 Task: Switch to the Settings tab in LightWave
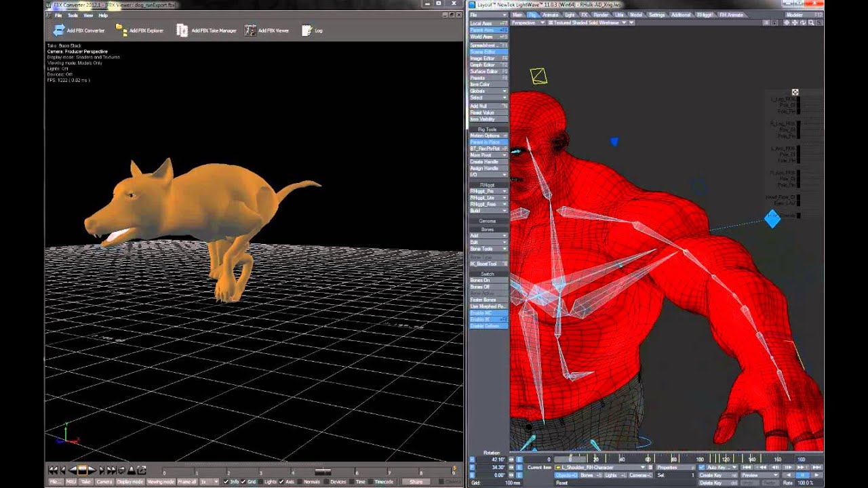click(656, 14)
